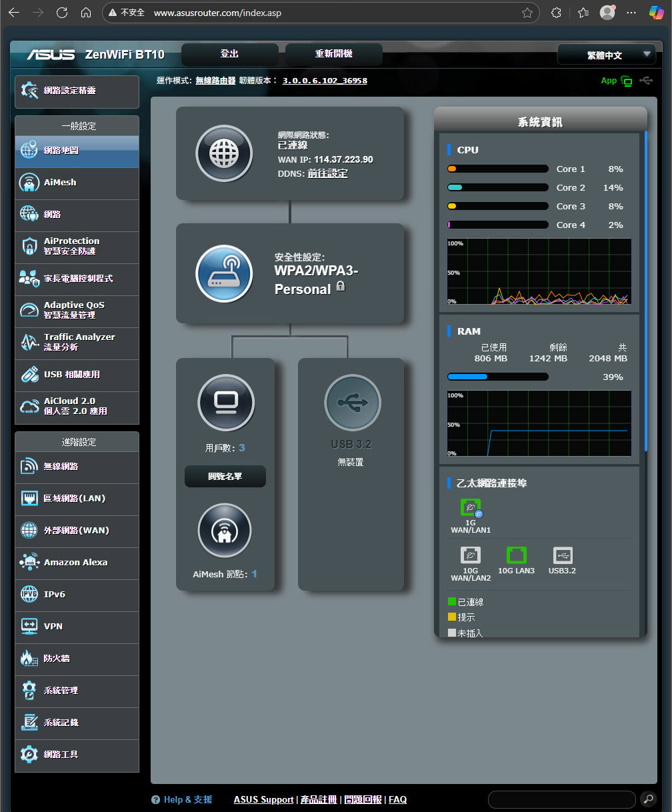Open 外部網路(WAN) settings
The width and height of the screenshot is (672, 812).
point(77,531)
